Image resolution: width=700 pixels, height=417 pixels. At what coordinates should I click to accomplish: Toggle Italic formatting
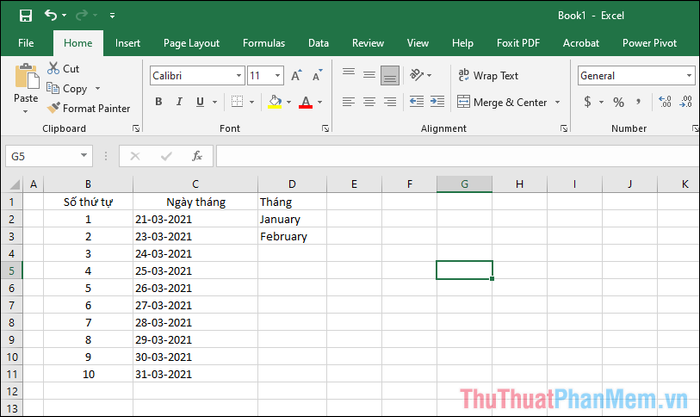tap(179, 102)
